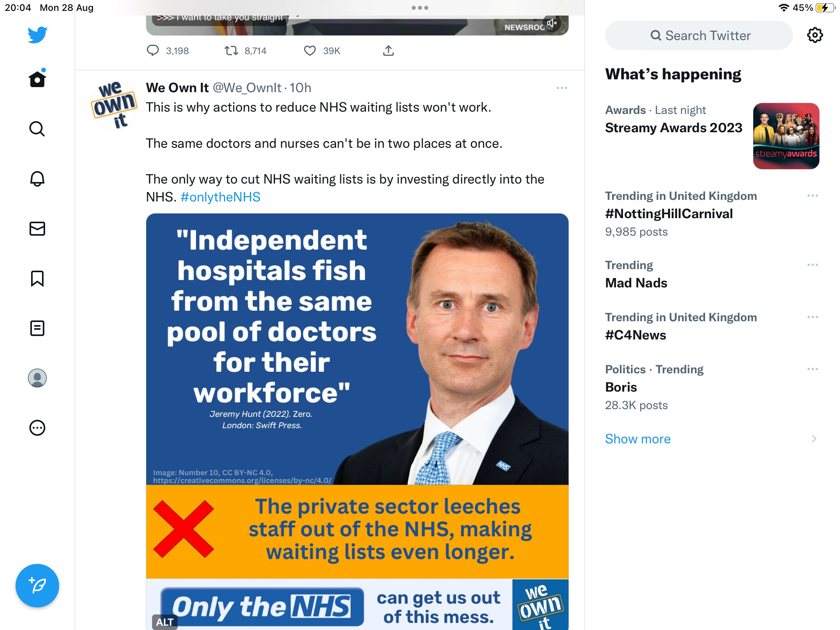Open the More circle menu in sidebar

pos(37,428)
